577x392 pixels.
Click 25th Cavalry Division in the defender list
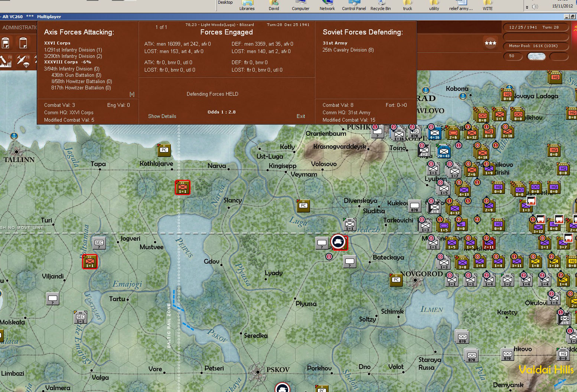pyautogui.click(x=348, y=50)
